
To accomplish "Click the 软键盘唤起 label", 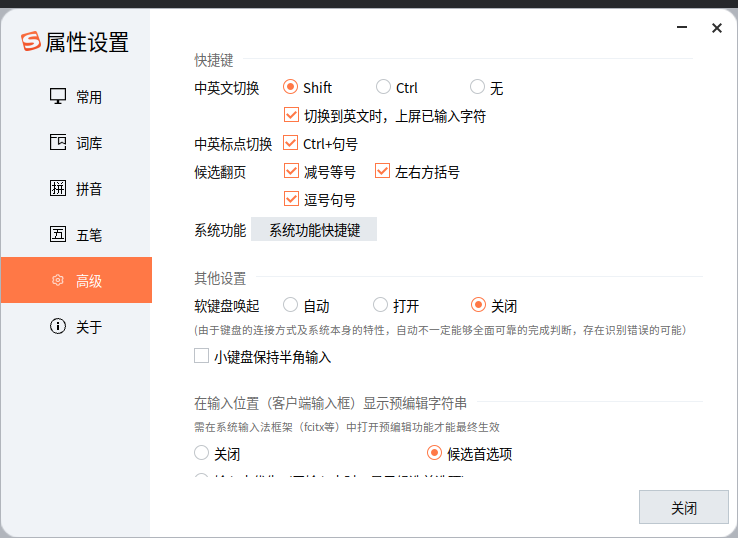I will 227,306.
